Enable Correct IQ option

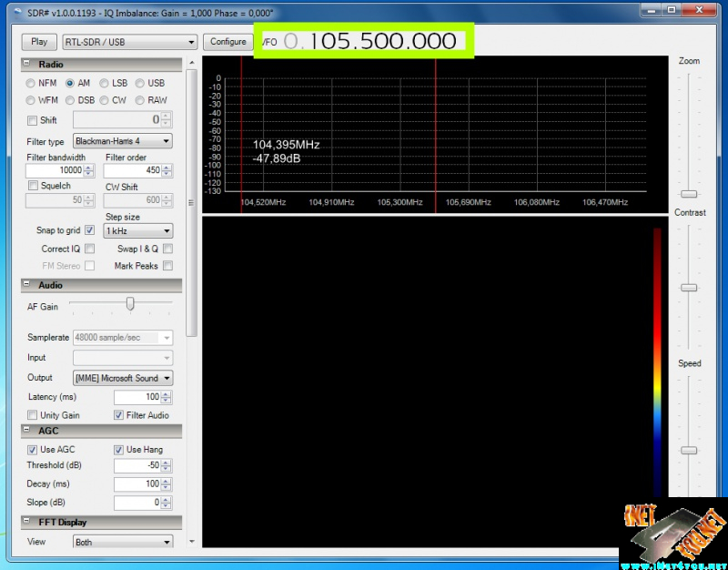89,249
